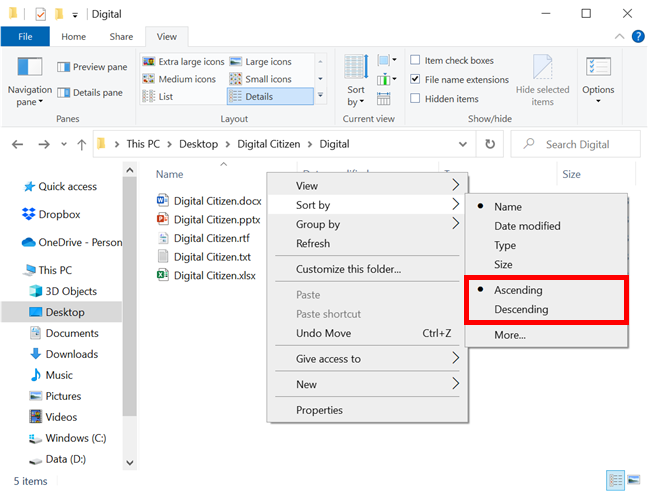648x491 pixels.
Task: Sort by Type in submenu
Action: [546, 245]
